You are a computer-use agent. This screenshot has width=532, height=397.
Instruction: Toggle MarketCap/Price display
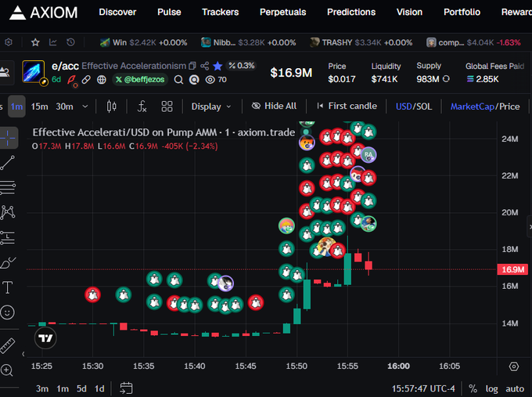tap(485, 106)
